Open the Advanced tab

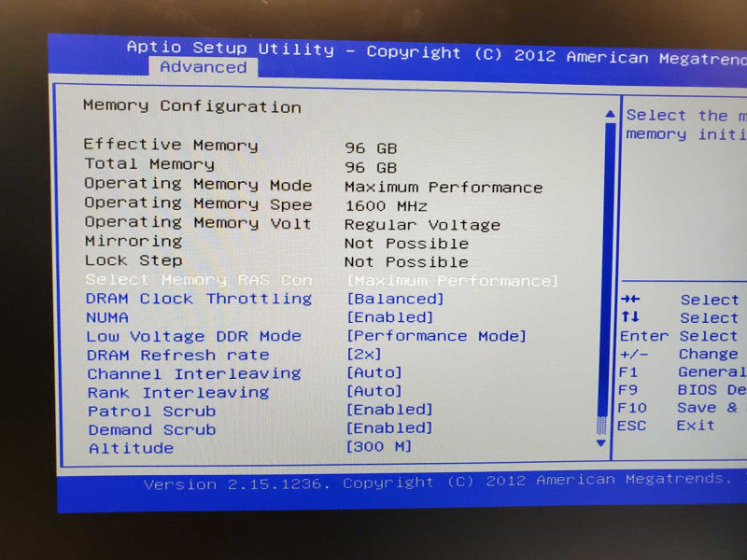[x=204, y=67]
